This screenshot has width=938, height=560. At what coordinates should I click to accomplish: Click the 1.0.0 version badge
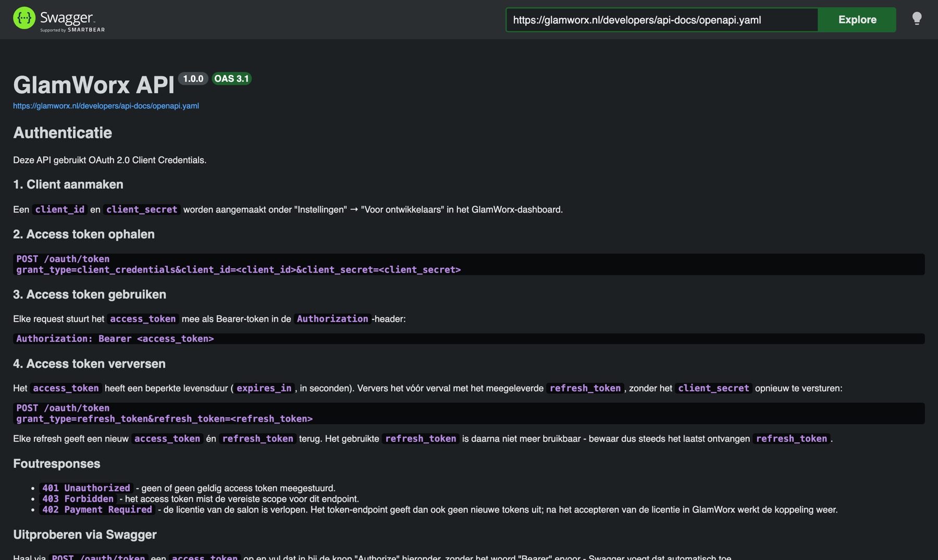[193, 79]
